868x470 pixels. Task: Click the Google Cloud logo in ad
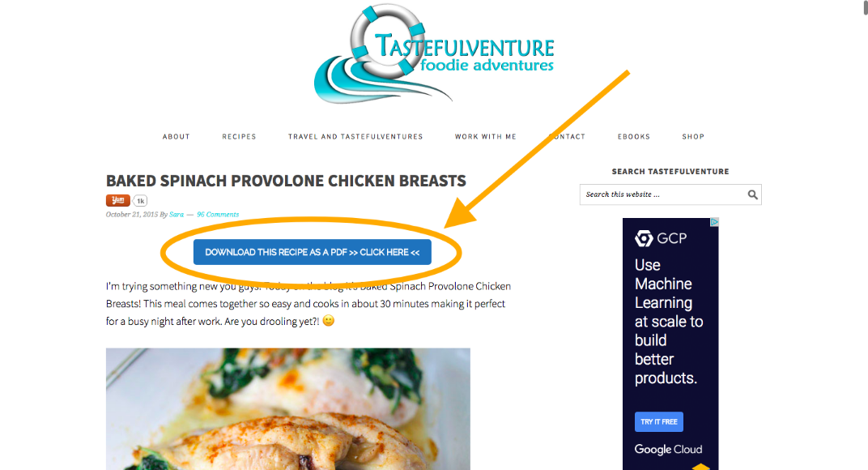(x=668, y=449)
